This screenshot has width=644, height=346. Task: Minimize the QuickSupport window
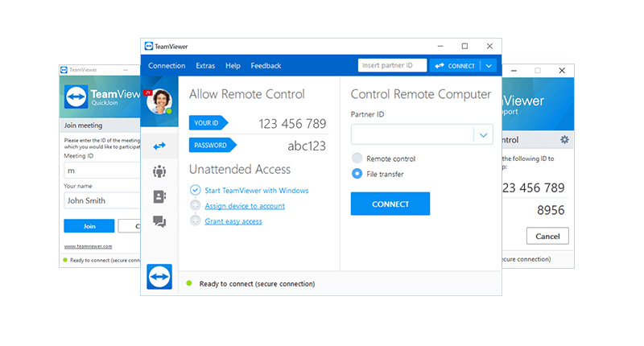click(514, 71)
